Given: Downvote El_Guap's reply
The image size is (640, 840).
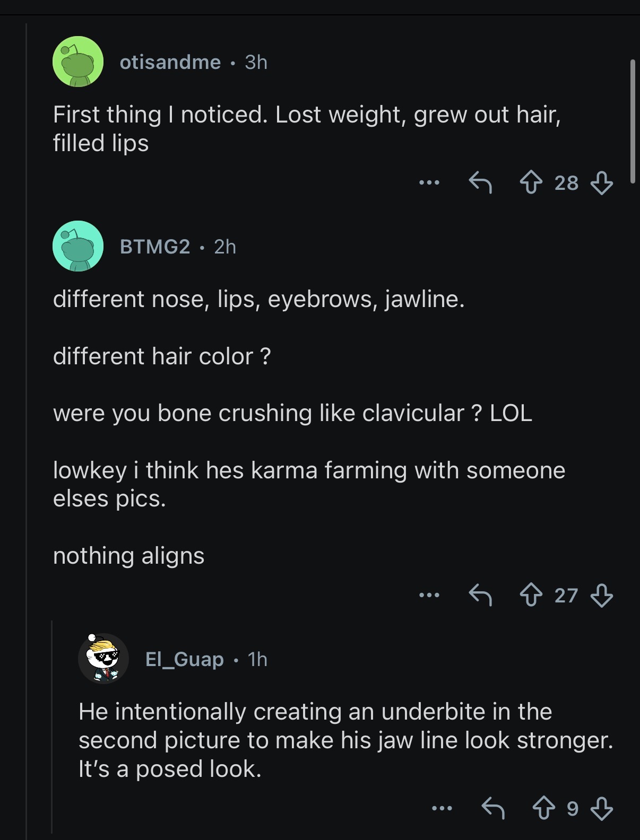Looking at the screenshot, I should coord(602,809).
